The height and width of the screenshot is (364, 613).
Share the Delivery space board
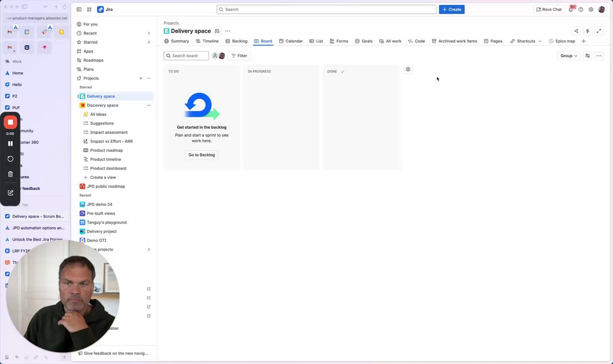pyautogui.click(x=576, y=31)
